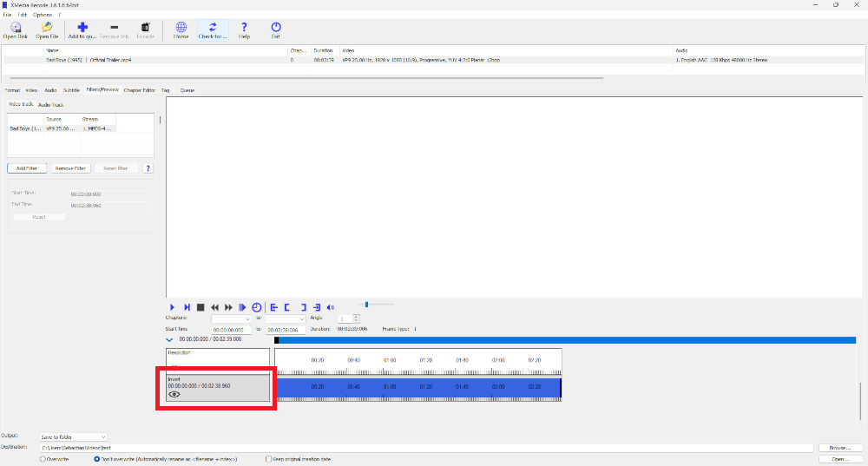
Task: Click the Browse... button
Action: pyautogui.click(x=839, y=448)
